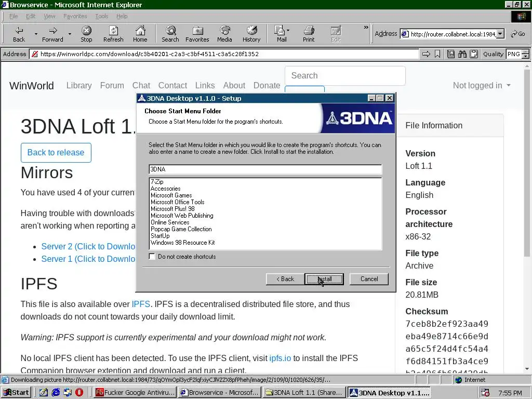Click the WinWorld Search input box
Screen dimensions: 532x399
coord(345,76)
